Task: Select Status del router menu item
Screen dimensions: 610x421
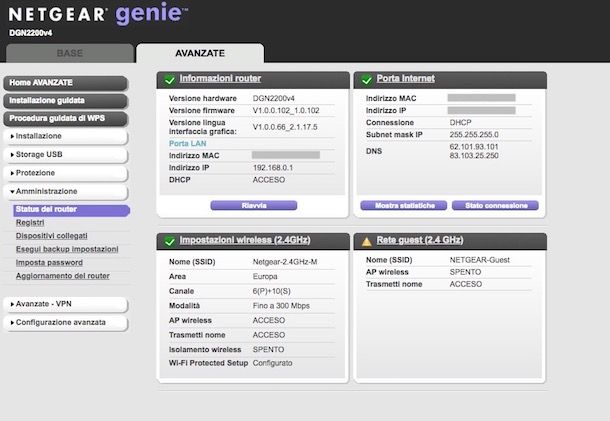Action: coord(71,210)
